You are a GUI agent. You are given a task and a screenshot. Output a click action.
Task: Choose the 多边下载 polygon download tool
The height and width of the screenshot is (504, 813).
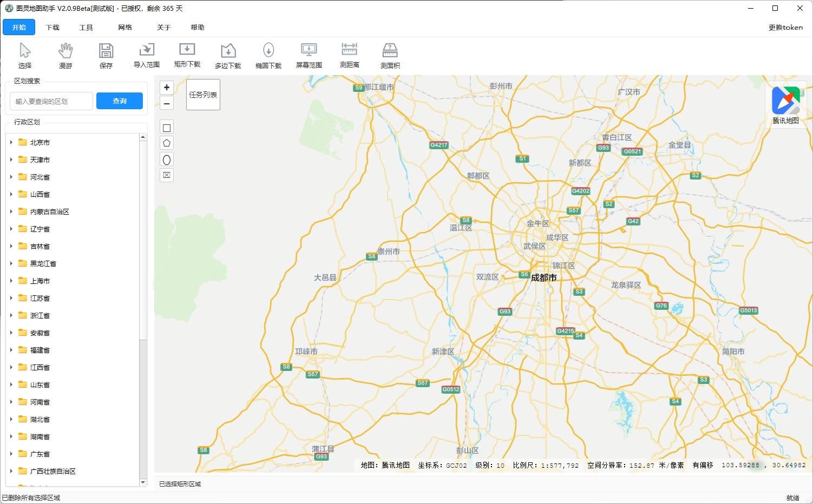[228, 55]
